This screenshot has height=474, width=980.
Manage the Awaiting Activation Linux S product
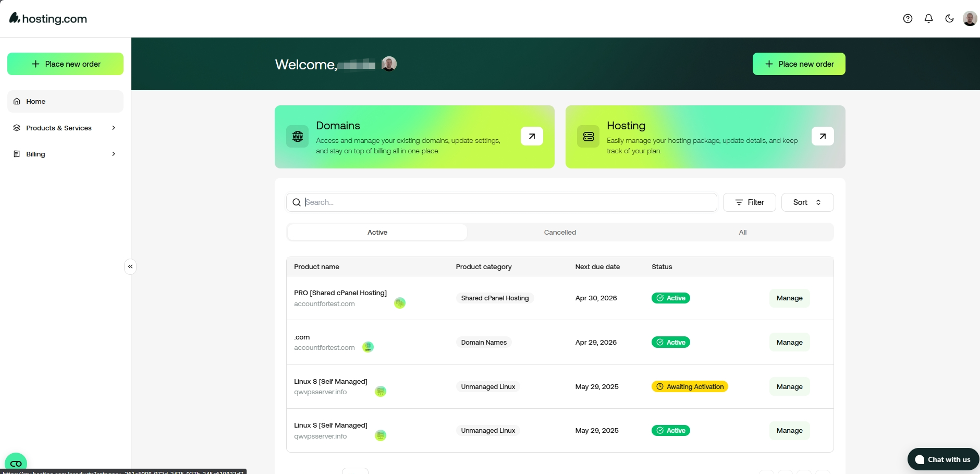tap(789, 386)
